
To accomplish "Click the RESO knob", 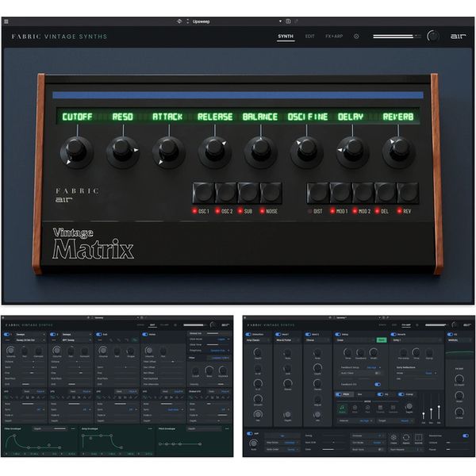I will [x=122, y=151].
